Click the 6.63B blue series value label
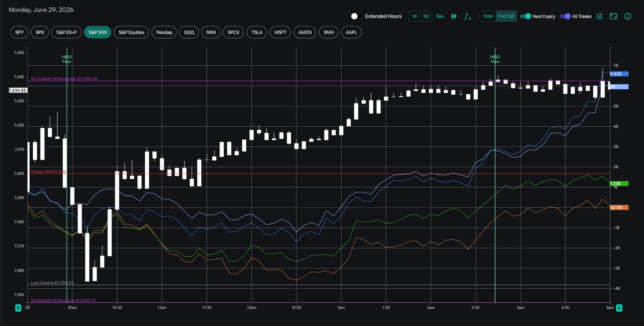 [x=619, y=74]
